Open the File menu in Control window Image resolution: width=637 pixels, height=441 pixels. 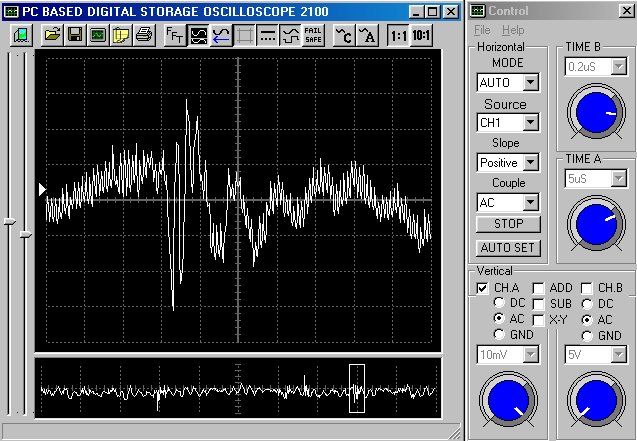click(482, 30)
